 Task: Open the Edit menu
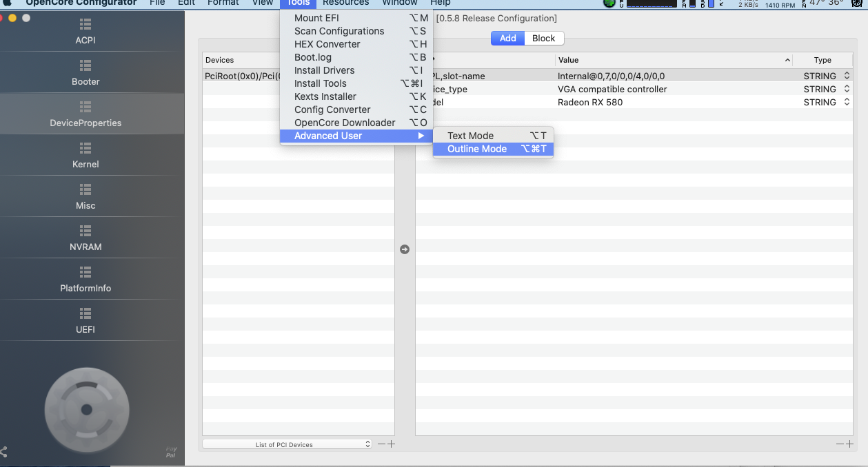pyautogui.click(x=186, y=3)
